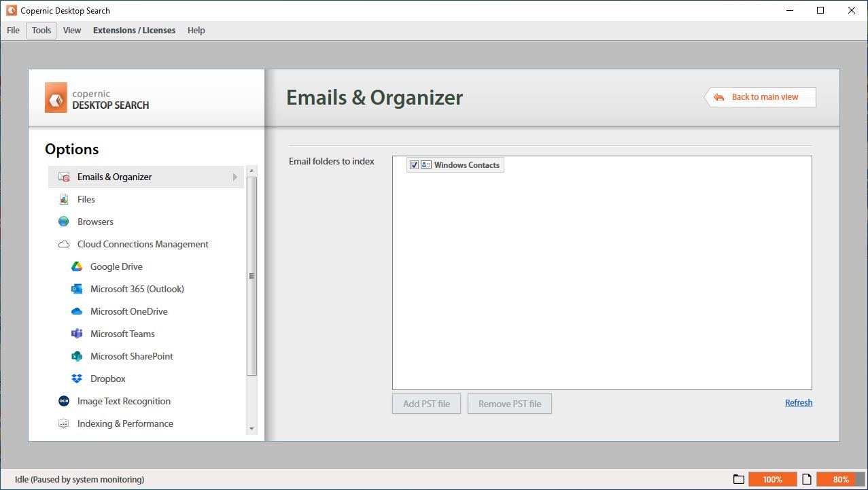Image resolution: width=868 pixels, height=490 pixels.
Task: Select Microsoft 365 (Outlook) label
Action: 137,289
